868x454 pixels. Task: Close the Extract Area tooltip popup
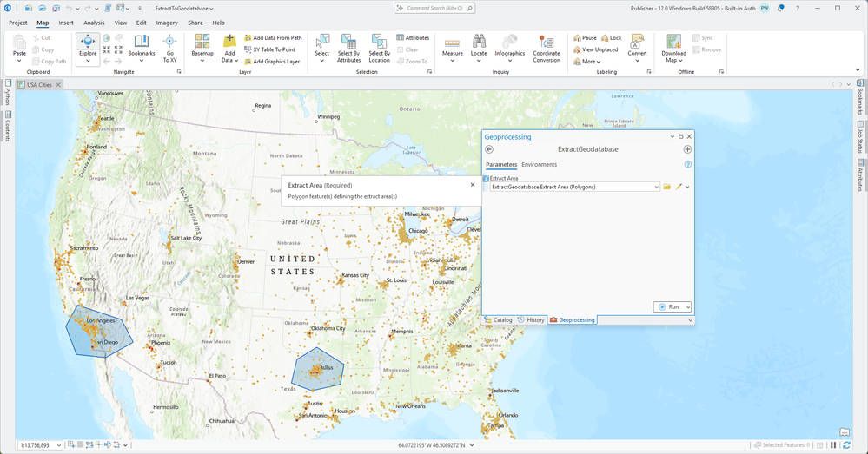[473, 185]
